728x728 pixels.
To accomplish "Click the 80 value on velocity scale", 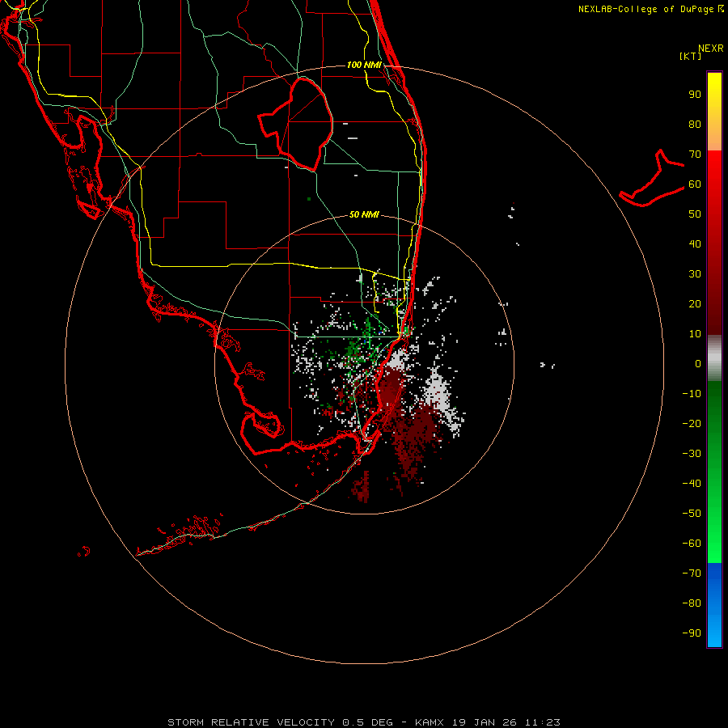I will [x=695, y=124].
